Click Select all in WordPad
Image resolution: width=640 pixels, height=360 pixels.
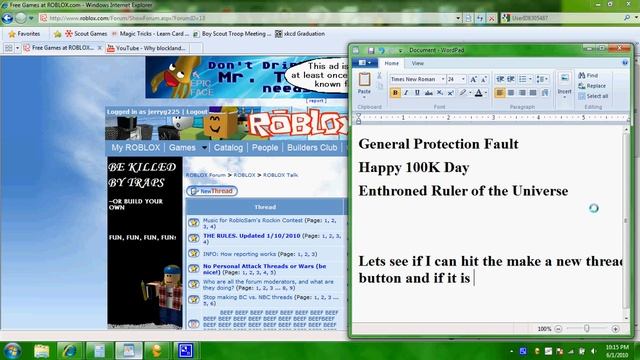tap(593, 96)
